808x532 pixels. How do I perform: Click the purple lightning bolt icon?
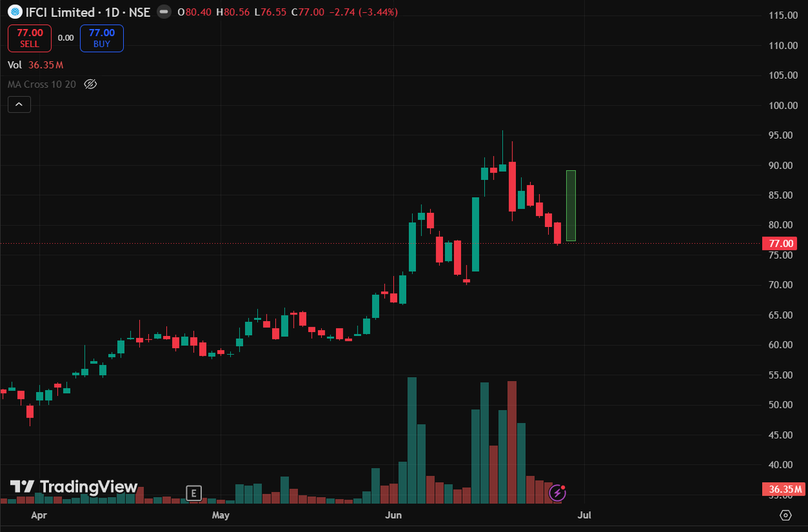(x=558, y=493)
